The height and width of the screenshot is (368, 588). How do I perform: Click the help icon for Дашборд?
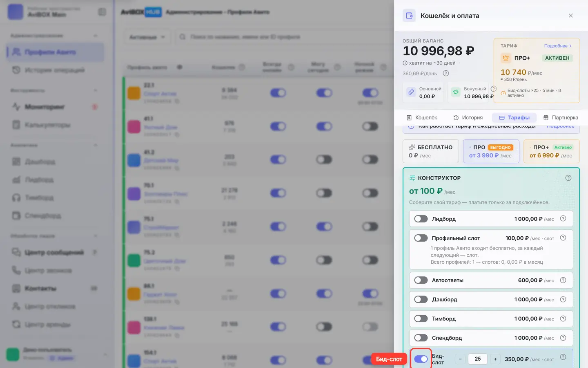click(563, 299)
